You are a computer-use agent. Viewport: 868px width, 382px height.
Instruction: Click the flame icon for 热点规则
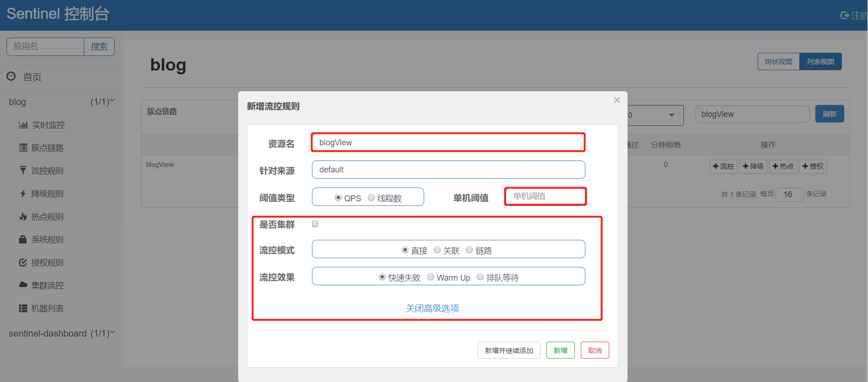point(23,216)
